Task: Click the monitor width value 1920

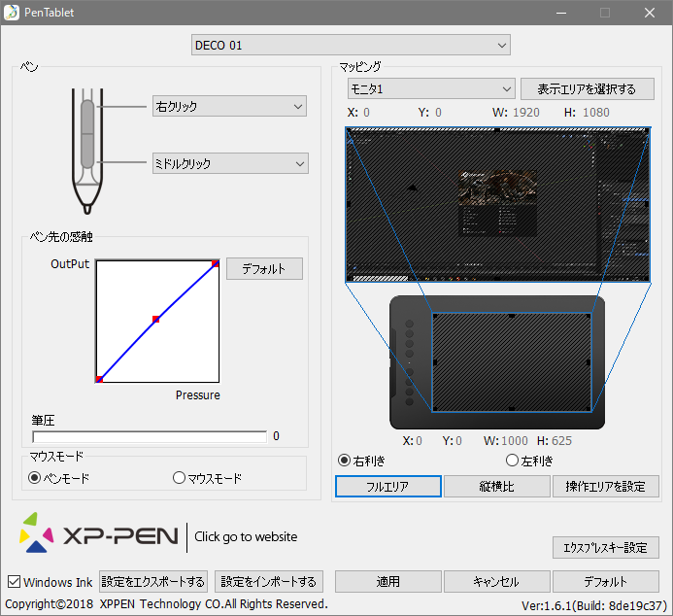Action: [x=526, y=113]
